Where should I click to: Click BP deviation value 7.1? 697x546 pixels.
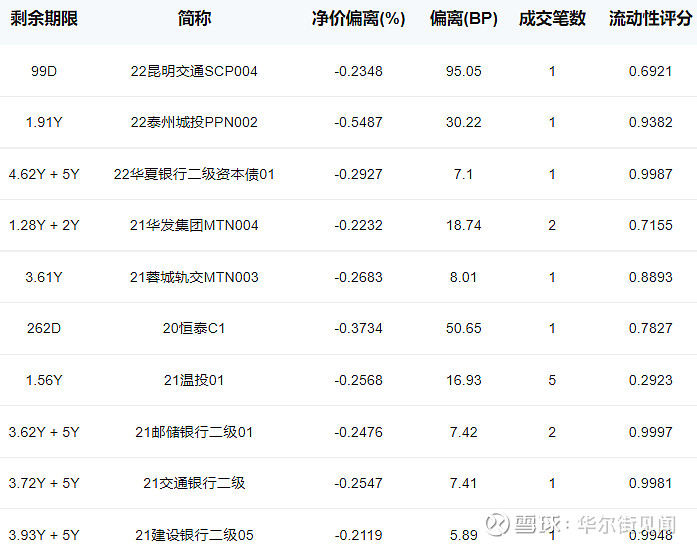(463, 174)
